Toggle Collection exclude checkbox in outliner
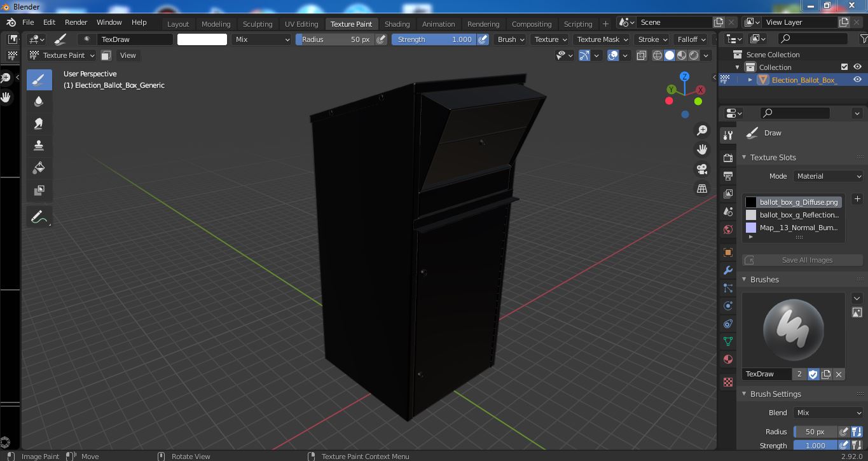The height and width of the screenshot is (461, 868). (844, 67)
